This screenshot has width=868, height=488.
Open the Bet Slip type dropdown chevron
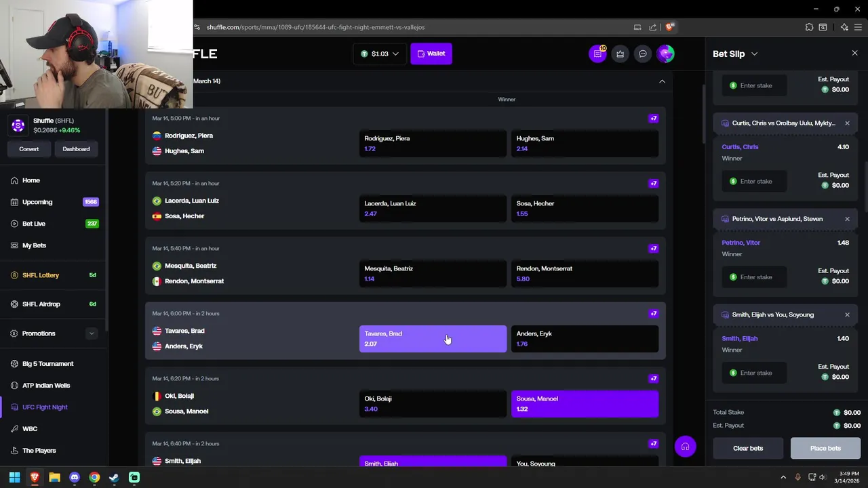click(754, 54)
